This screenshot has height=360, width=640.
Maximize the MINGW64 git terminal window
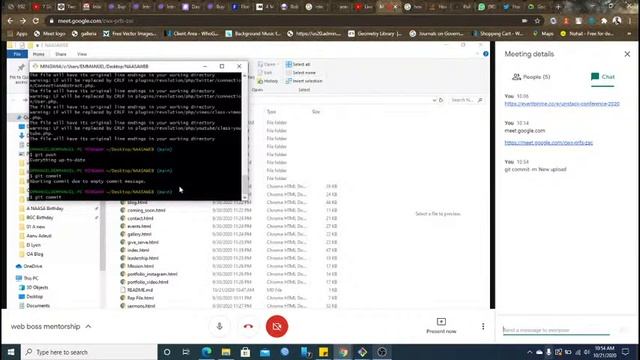222,66
